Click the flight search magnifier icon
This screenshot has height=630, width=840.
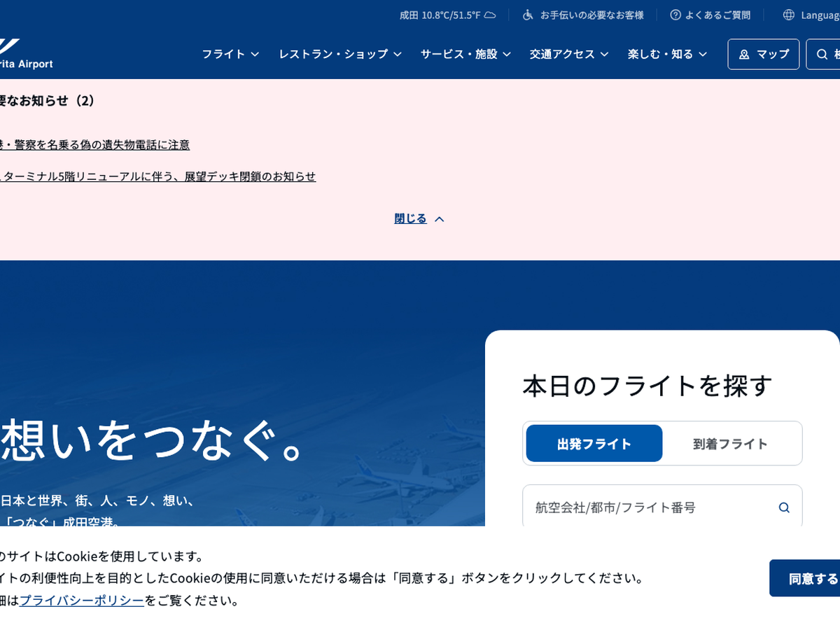coord(784,507)
